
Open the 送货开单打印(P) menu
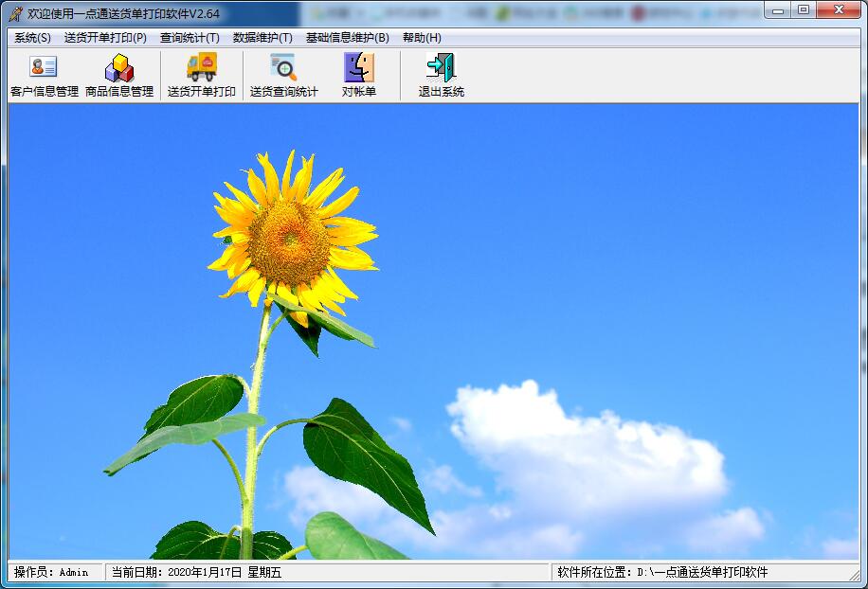105,38
